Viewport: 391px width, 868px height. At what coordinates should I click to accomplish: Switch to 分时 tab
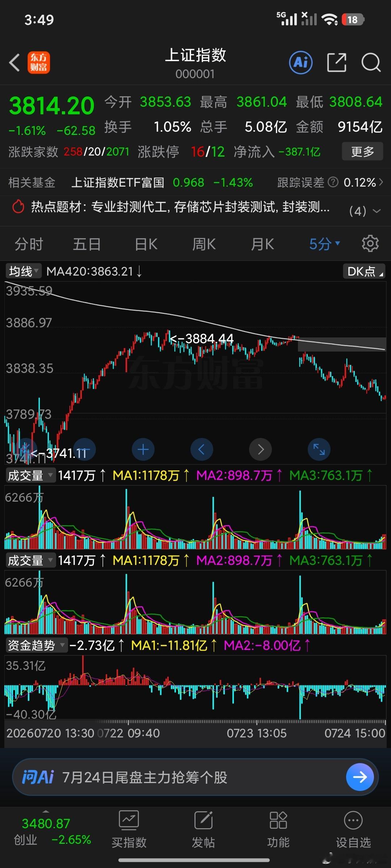[x=29, y=244]
